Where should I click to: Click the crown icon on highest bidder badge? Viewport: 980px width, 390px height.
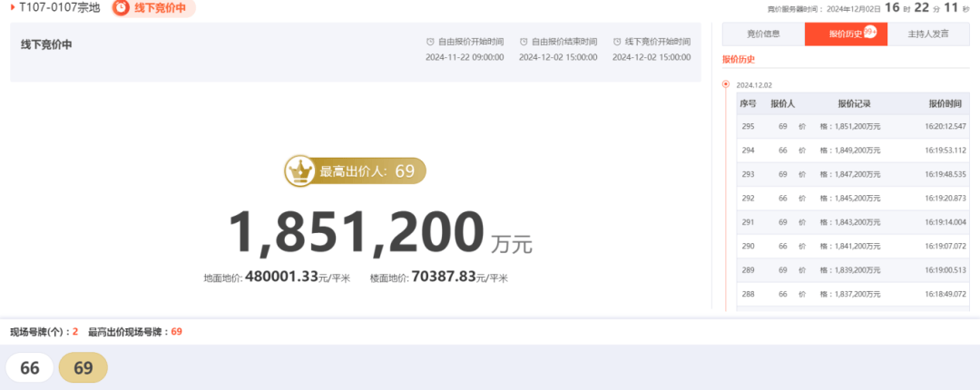click(299, 170)
